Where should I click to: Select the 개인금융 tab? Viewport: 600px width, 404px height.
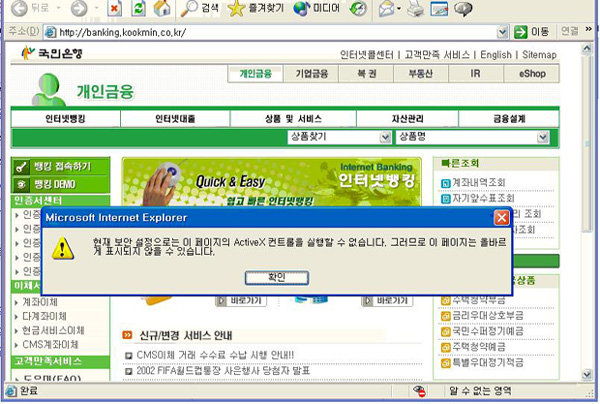[255, 73]
